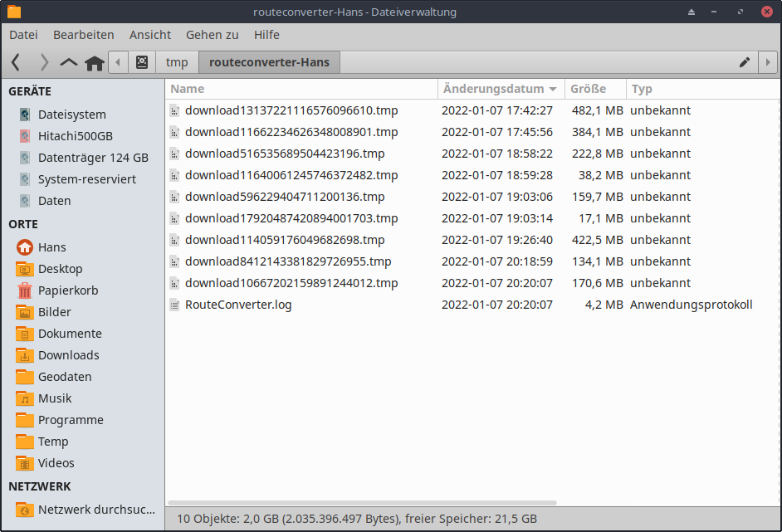Open Hitachi500GB drive in sidebar
The image size is (782, 532).
76,136
